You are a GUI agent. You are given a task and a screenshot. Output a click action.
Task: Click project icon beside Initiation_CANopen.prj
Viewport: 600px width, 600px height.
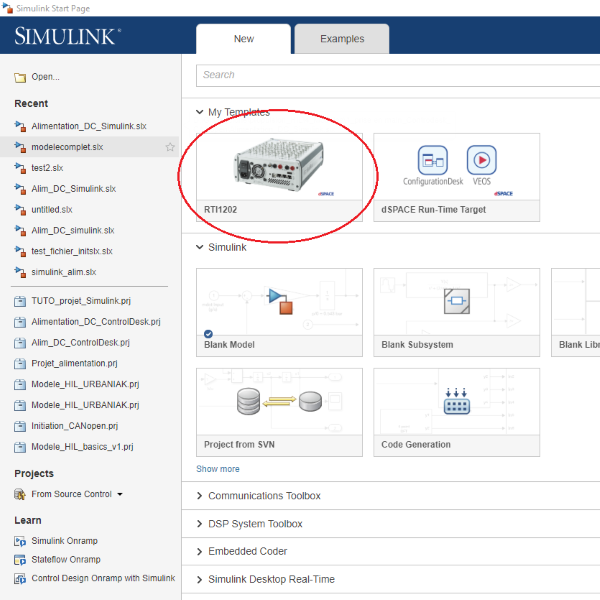coord(20,426)
